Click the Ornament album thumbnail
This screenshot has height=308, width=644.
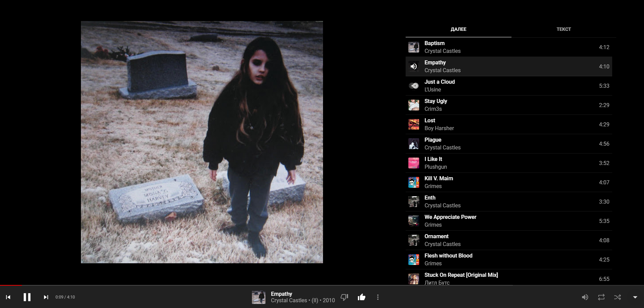(x=414, y=240)
